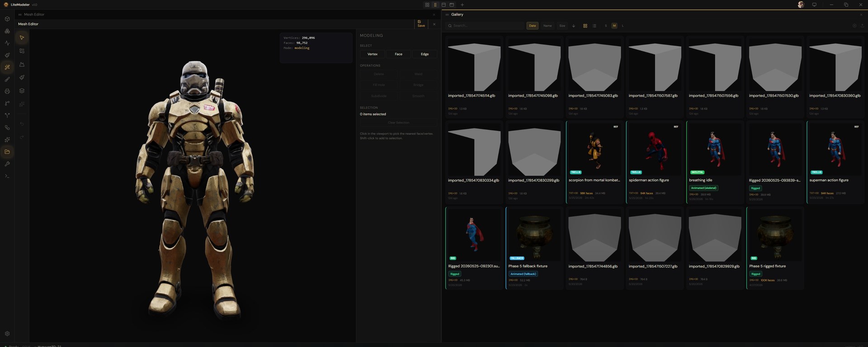Open the paintbrush icon in app sidebar
The width and height of the screenshot is (868, 347).
7,80
